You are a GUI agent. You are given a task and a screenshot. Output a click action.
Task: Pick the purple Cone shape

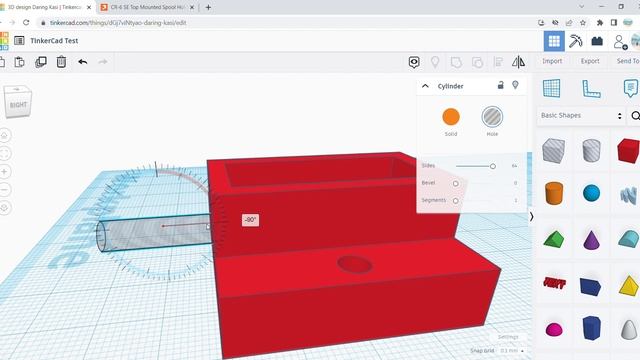591,239
